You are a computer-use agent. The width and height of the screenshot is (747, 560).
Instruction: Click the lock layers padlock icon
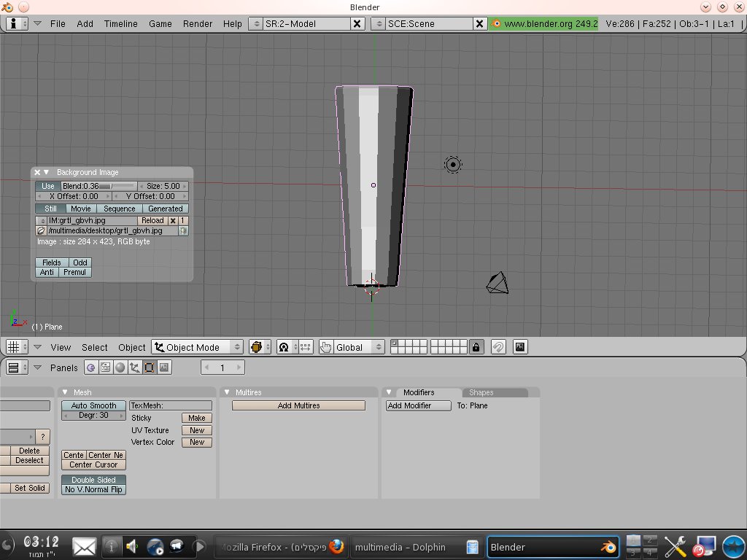pos(476,347)
